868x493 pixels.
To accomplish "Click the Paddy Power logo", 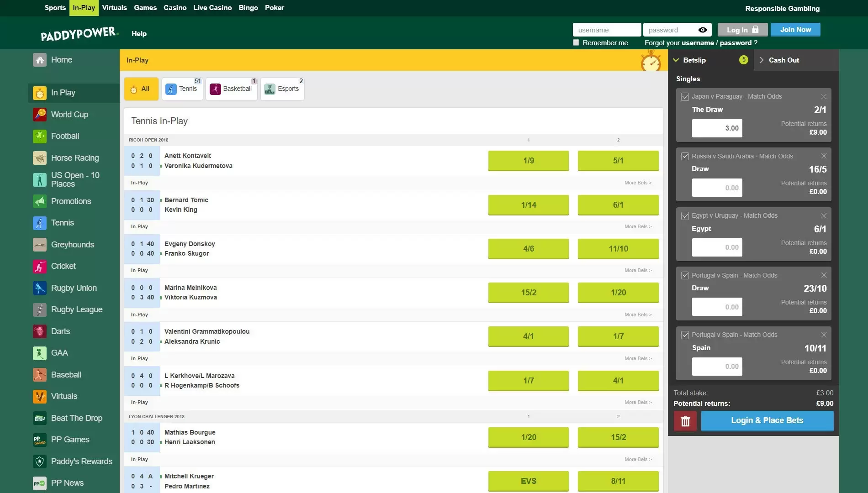I will (x=79, y=34).
